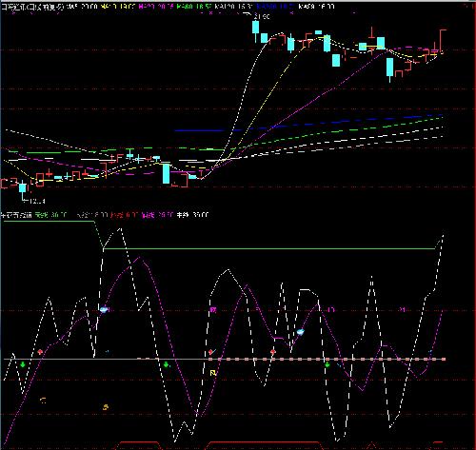Viewport: 476px width, 450px height.
Task: Click the orange coin marker in the indicator panel
Action: tap(106, 407)
